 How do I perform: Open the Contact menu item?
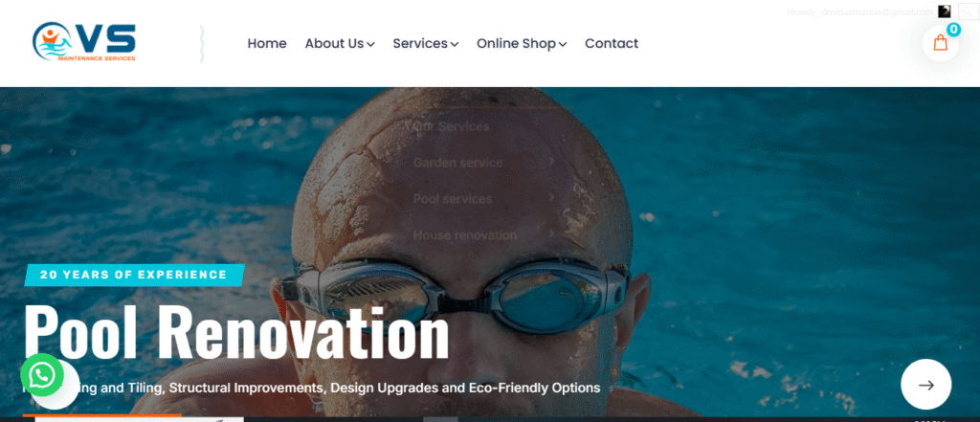click(612, 44)
